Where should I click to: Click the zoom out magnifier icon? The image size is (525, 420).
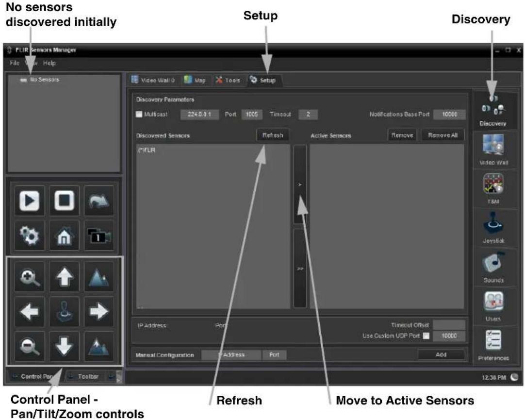coord(30,346)
